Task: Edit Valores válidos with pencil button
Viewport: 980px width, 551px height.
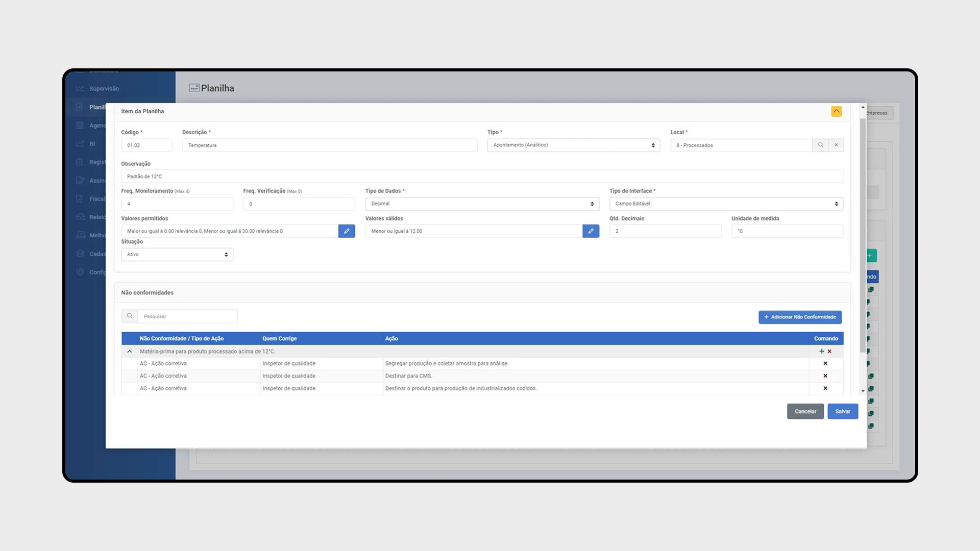Action: point(591,231)
